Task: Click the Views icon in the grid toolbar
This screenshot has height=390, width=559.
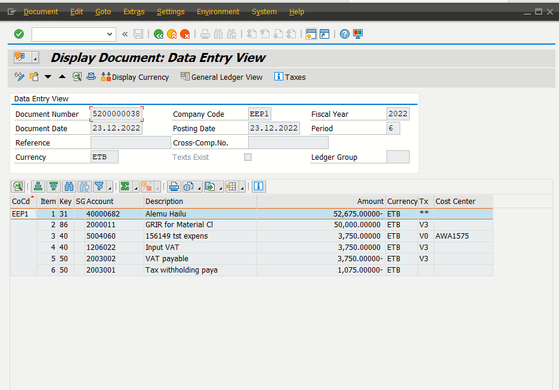Action: click(x=189, y=186)
